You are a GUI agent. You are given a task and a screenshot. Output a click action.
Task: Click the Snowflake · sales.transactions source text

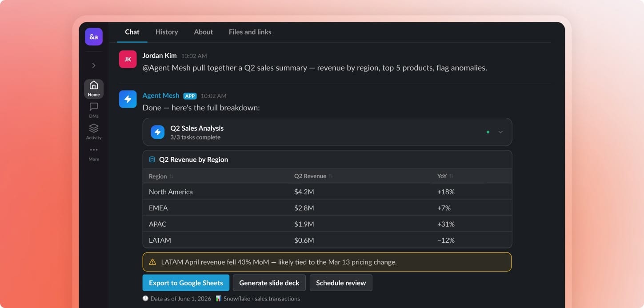[262, 299]
